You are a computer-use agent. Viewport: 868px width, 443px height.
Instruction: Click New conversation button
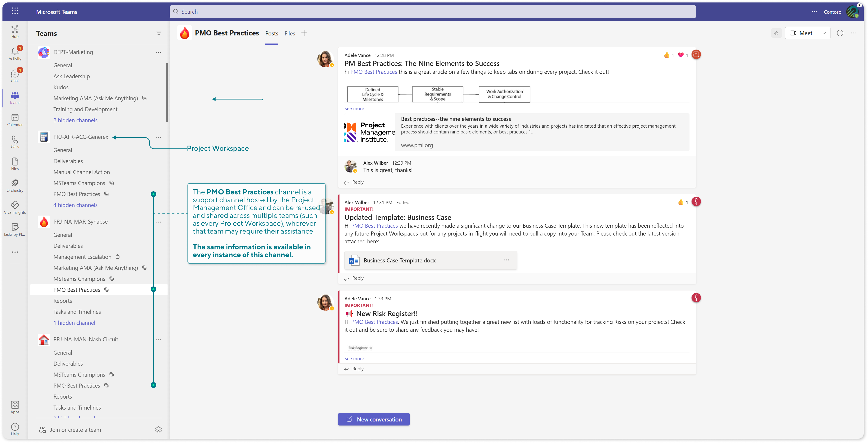374,419
